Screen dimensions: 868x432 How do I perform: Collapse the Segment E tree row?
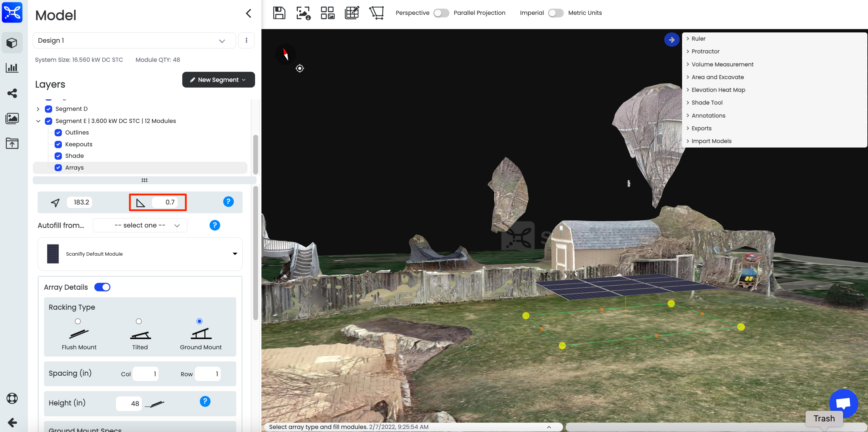click(x=38, y=121)
